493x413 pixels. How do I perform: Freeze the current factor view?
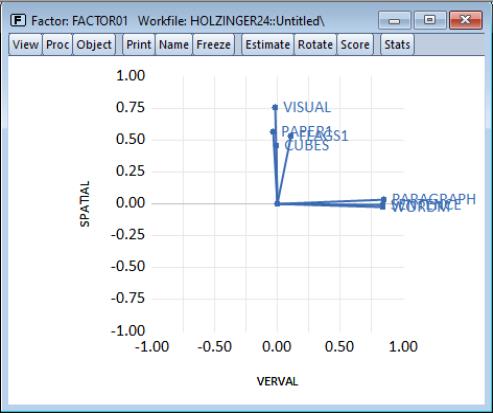(x=213, y=44)
